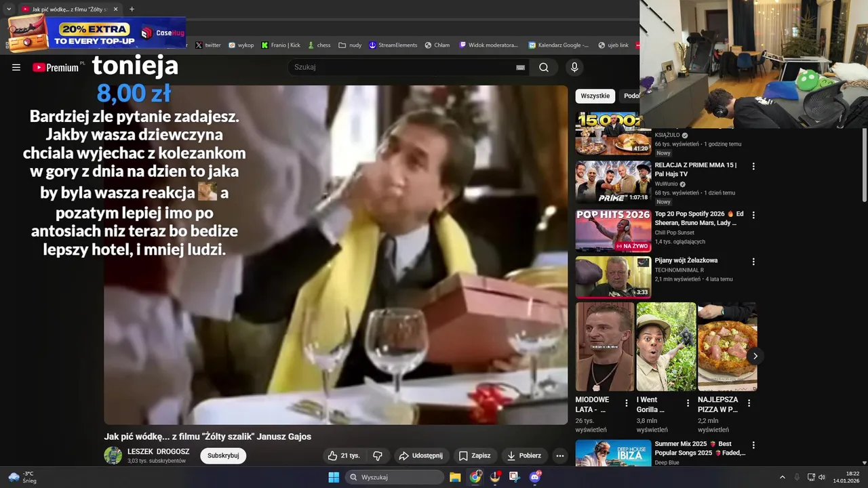The width and height of the screenshot is (868, 488).
Task: Open the NAJLEPSZA PIZZA short thumbnail
Action: coord(727,346)
